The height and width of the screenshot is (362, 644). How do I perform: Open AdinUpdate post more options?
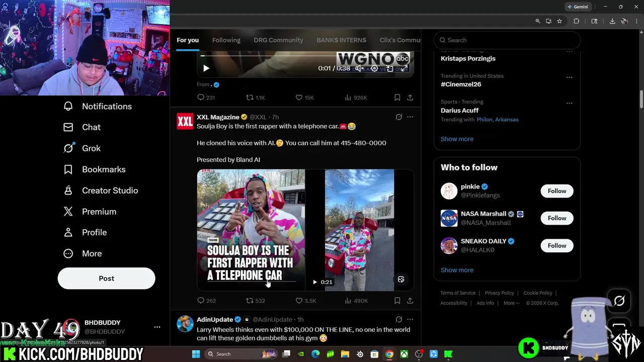coord(410,319)
